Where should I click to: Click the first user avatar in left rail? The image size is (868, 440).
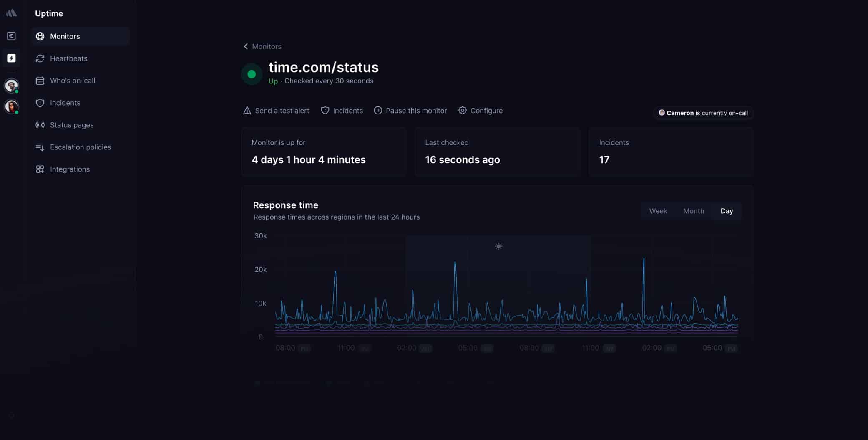click(x=11, y=86)
